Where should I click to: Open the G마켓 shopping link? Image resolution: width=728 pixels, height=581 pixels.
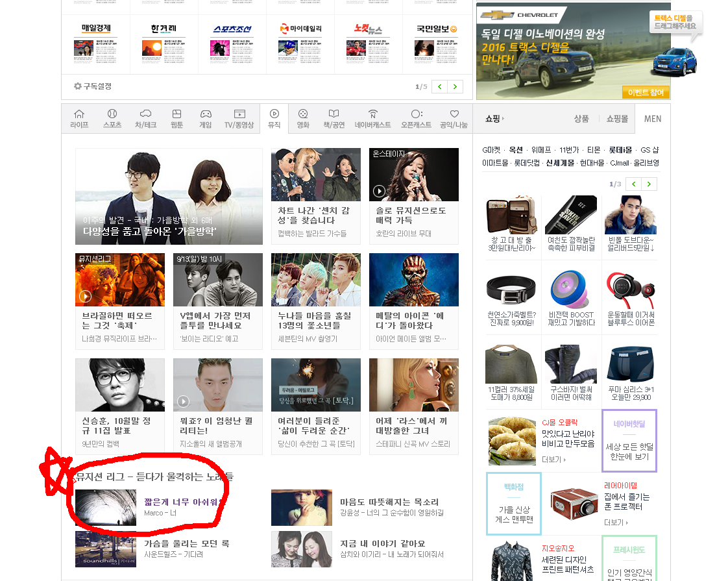point(492,149)
